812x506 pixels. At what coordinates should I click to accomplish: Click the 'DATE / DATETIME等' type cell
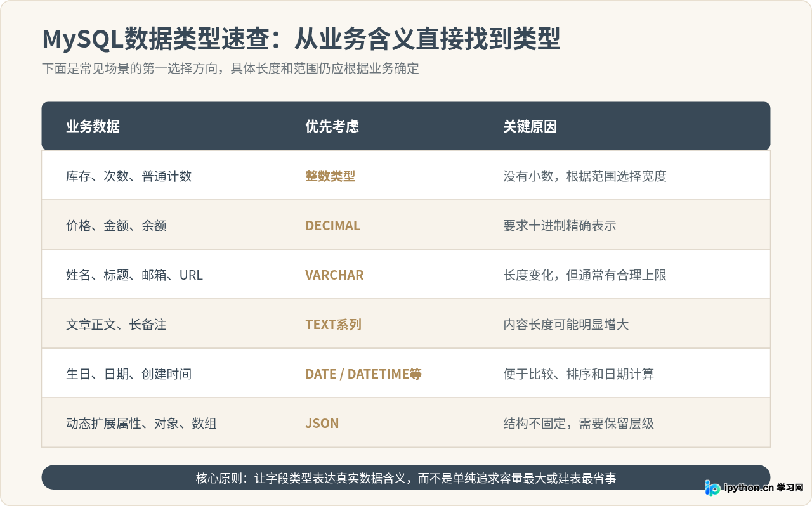pos(363,373)
